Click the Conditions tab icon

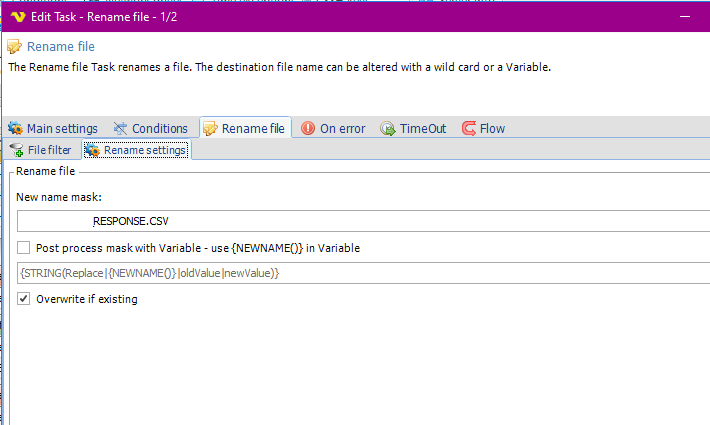[120, 129]
